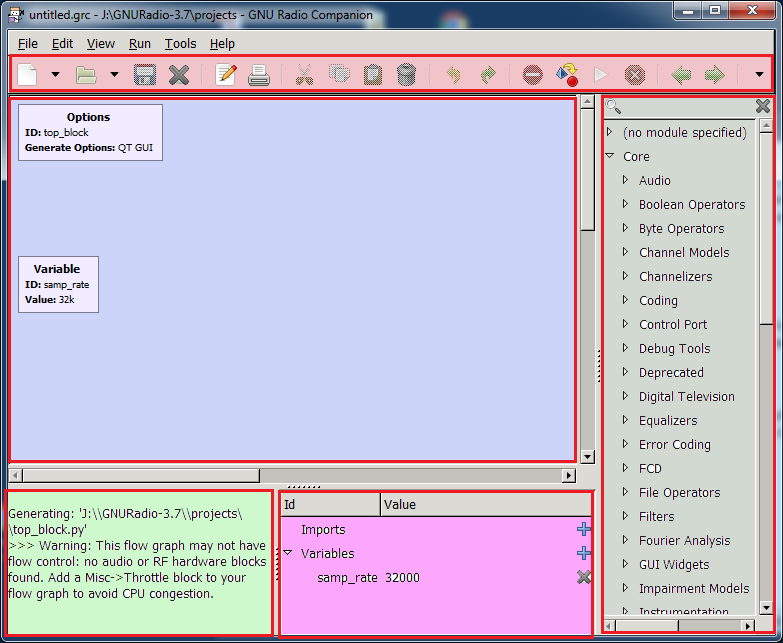Collapse the Variables section in variable editor
This screenshot has width=783, height=643.
click(288, 553)
